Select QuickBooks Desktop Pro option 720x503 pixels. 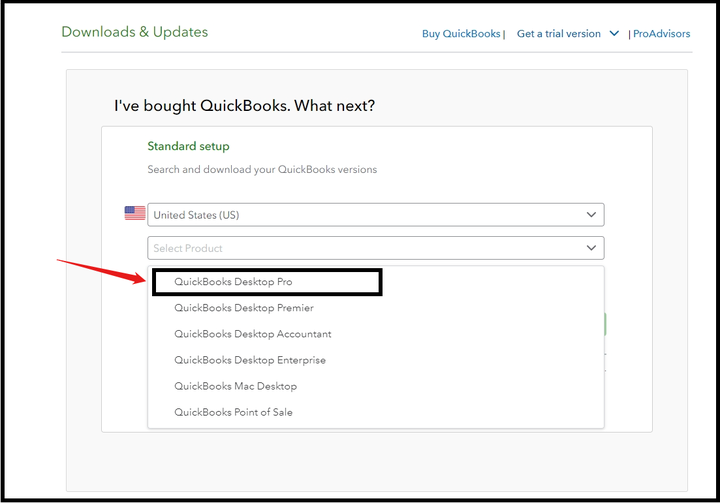click(233, 282)
